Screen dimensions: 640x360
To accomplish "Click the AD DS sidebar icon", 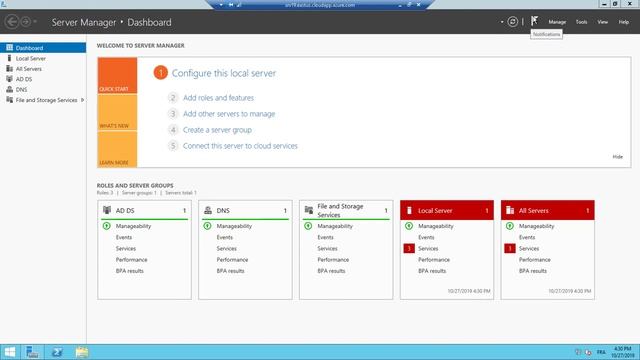I will [x=9, y=79].
